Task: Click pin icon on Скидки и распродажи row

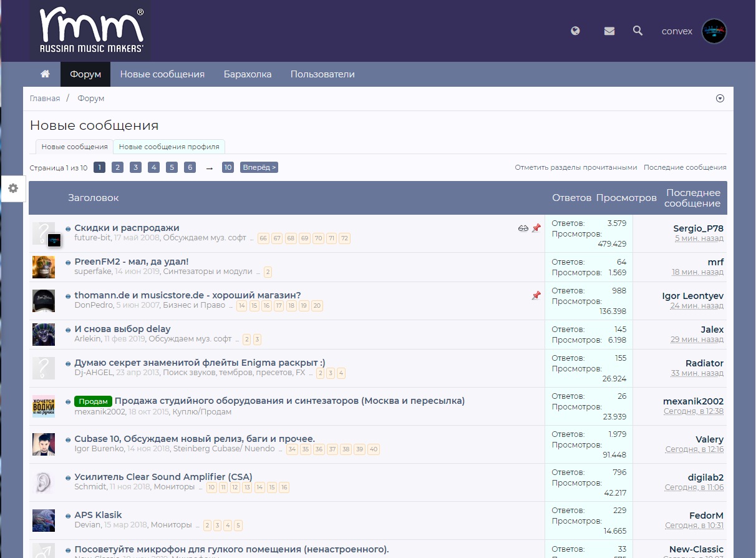Action: 536,228
